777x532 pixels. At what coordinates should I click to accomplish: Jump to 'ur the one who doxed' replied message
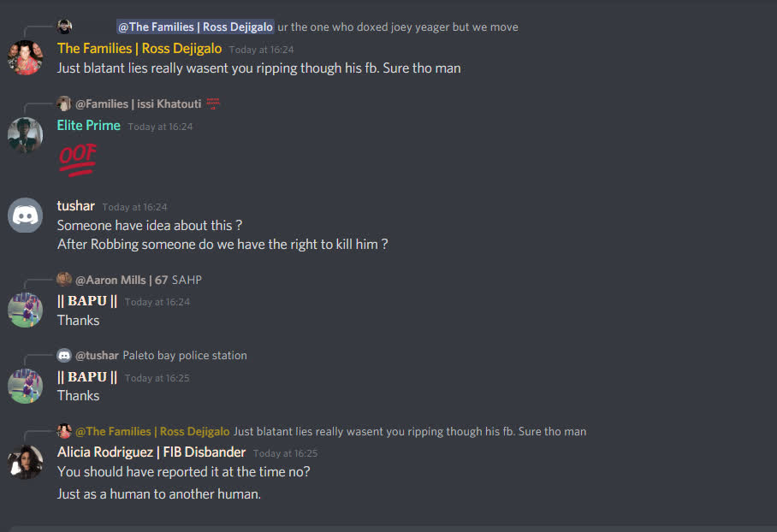point(398,27)
